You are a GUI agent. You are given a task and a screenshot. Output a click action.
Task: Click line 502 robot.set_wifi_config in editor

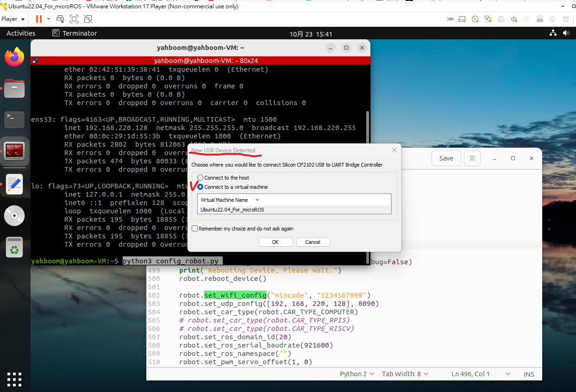[x=275, y=295]
